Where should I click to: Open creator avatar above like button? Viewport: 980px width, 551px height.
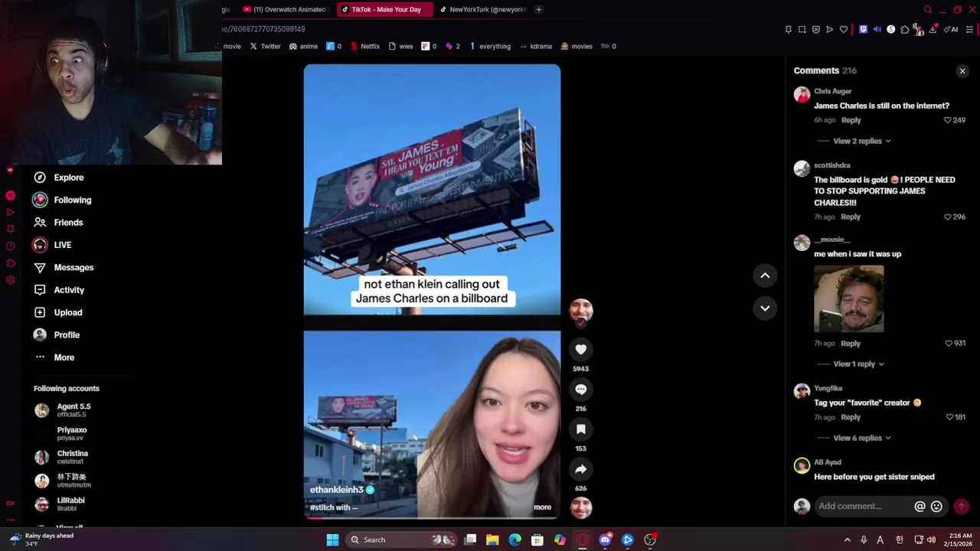point(581,310)
